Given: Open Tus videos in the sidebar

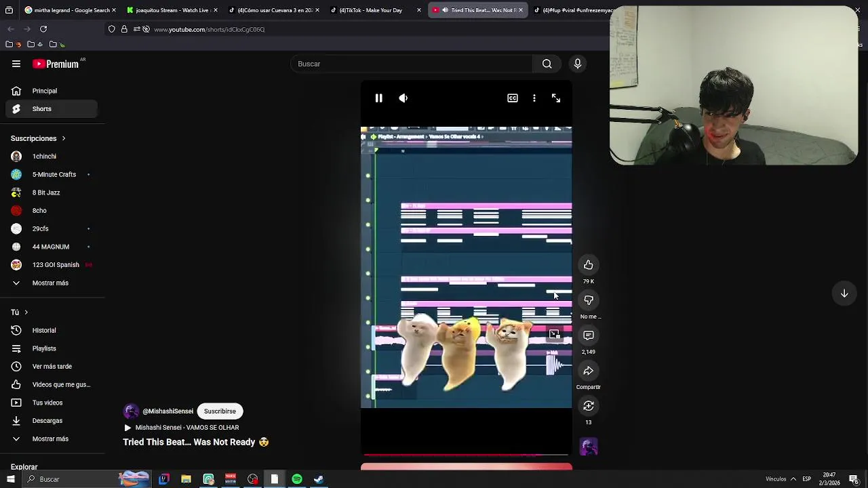Looking at the screenshot, I should coord(52,403).
